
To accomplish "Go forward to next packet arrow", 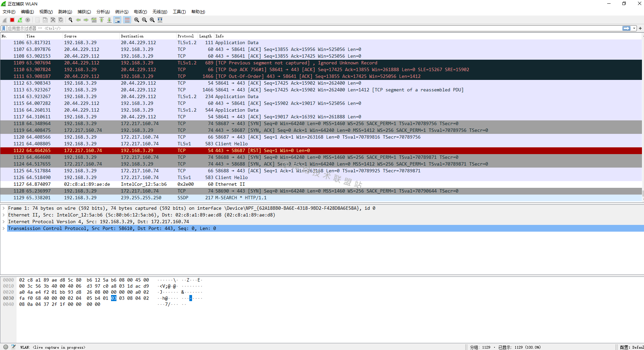I will pyautogui.click(x=86, y=20).
